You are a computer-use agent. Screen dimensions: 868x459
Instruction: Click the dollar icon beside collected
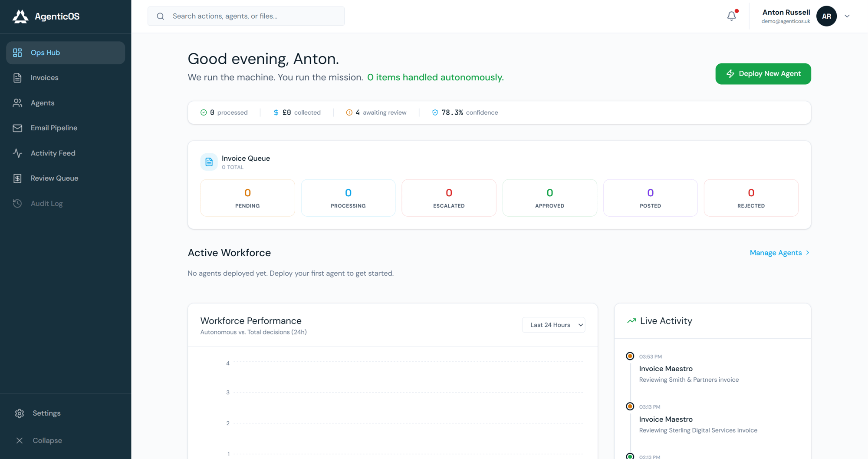click(276, 112)
